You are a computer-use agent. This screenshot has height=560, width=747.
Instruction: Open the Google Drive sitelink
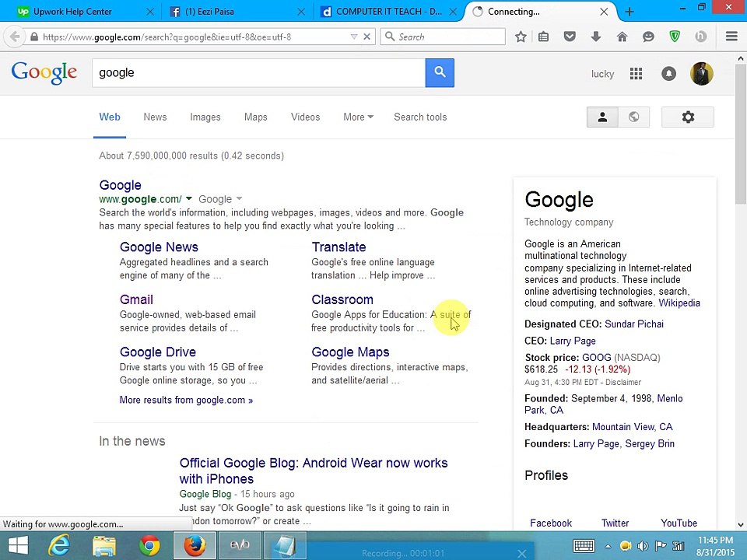point(158,352)
